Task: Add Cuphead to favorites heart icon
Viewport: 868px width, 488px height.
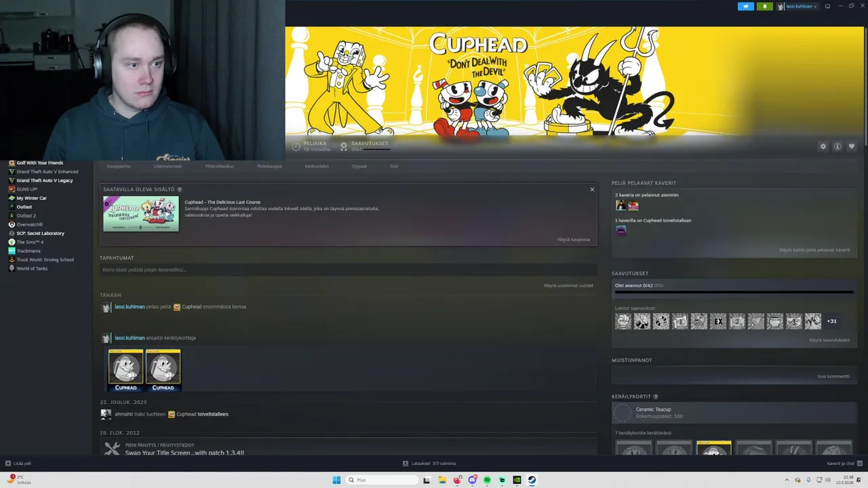Action: (852, 146)
